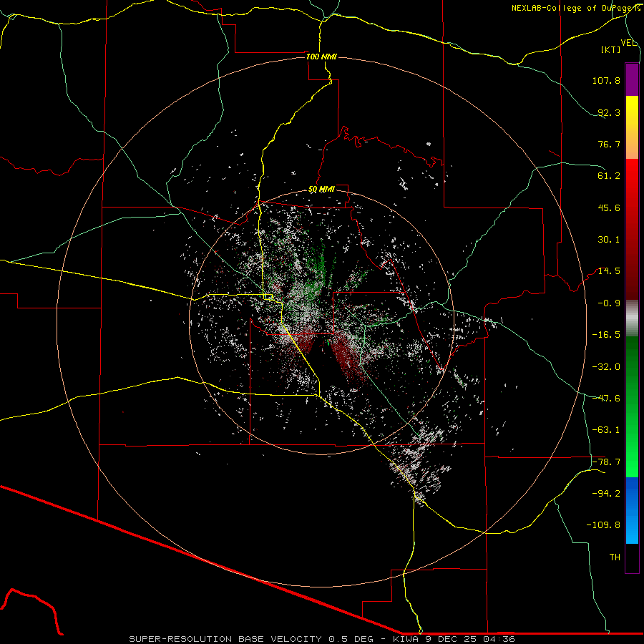The height and width of the screenshot is (644, 644).
Task: Click the [KT] units label
Action: coord(611,49)
